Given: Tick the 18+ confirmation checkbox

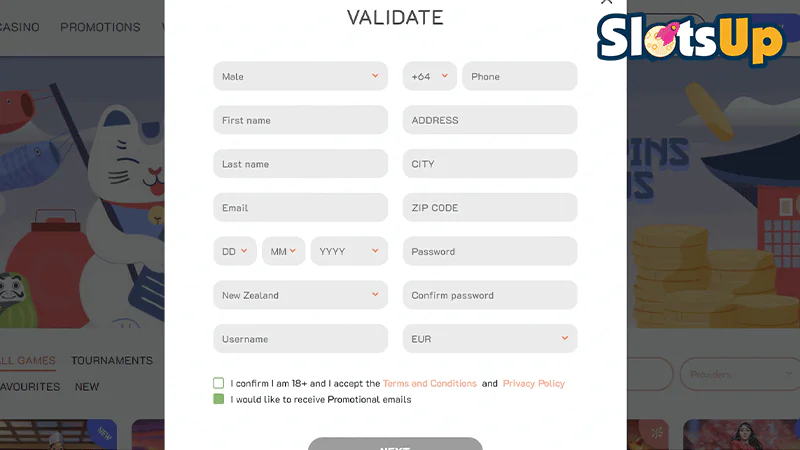Looking at the screenshot, I should (x=218, y=383).
